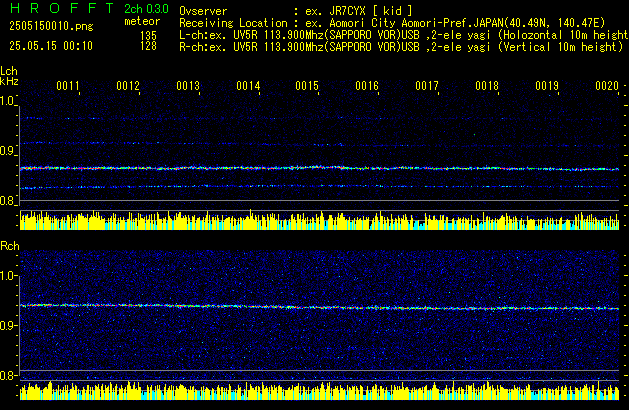Click the L-ch UV5R description line
629x410 pixels.
(404, 35)
